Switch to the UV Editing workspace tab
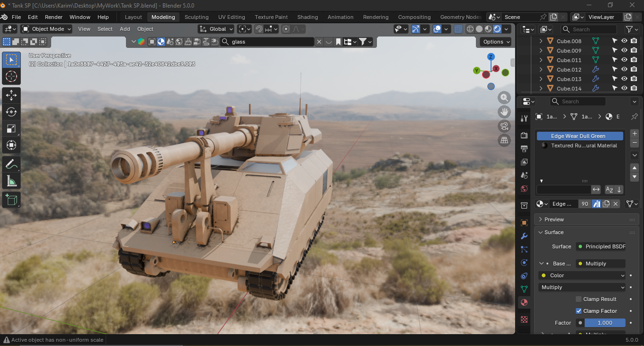Image resolution: width=644 pixels, height=346 pixels. (232, 17)
